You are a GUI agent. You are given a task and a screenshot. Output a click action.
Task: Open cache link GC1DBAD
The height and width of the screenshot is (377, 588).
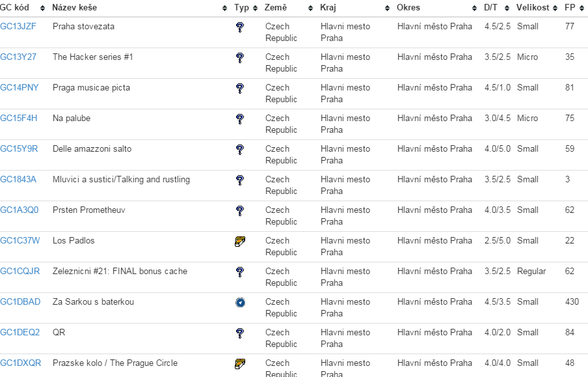coord(20,302)
